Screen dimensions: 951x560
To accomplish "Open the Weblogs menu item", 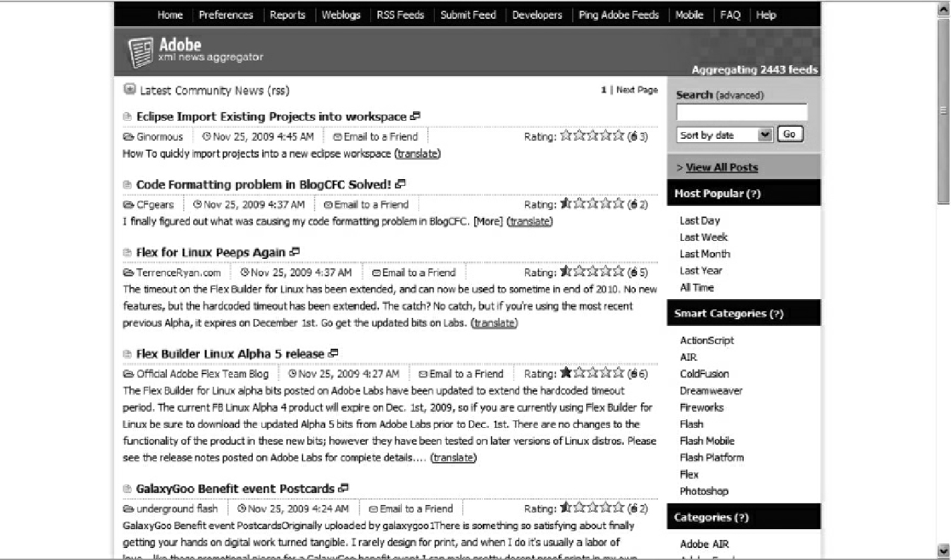I will [x=341, y=15].
